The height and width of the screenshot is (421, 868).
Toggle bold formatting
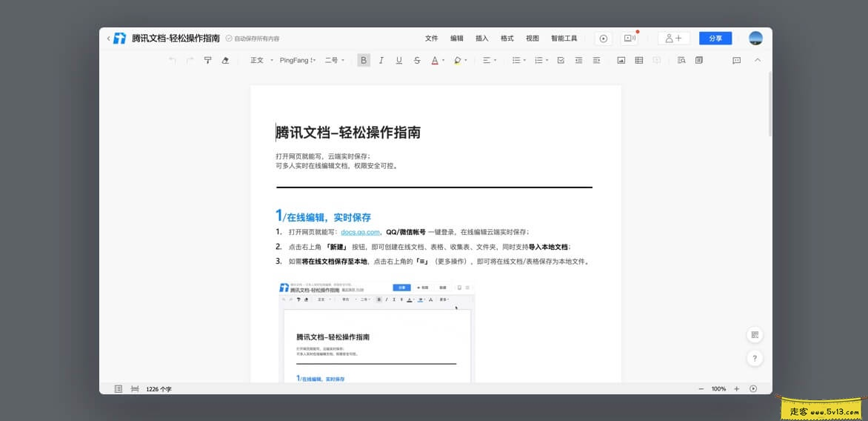click(364, 60)
